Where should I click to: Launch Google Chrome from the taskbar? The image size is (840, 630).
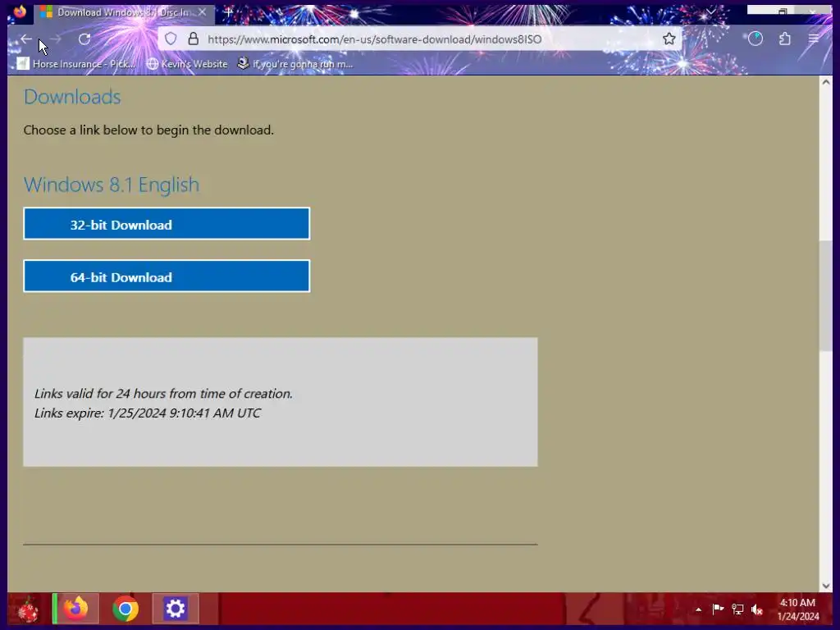click(126, 609)
